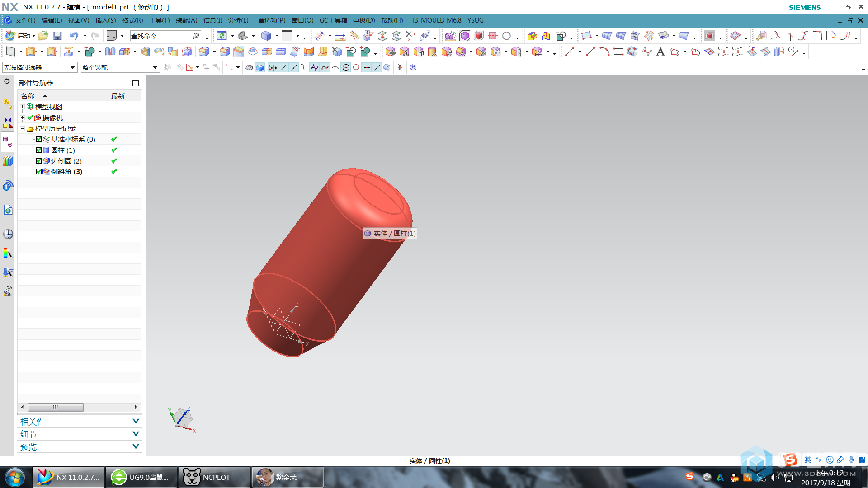Select the Text 'A' curve tool

click(x=660, y=52)
